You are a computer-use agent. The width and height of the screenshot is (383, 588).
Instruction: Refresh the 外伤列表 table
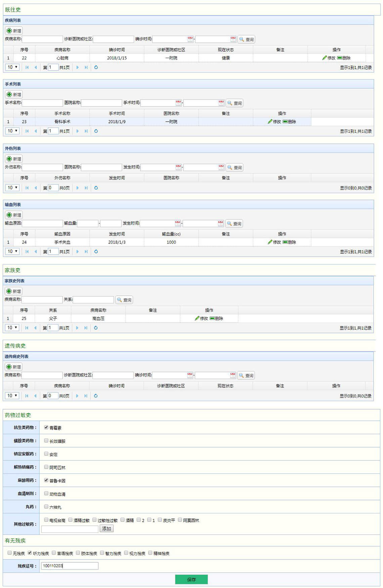coord(96,188)
